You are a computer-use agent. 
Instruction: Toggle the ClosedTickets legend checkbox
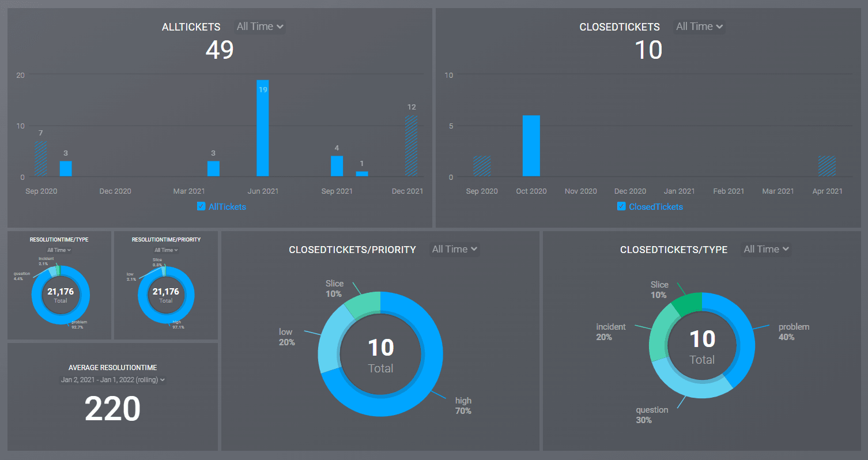[x=621, y=206]
